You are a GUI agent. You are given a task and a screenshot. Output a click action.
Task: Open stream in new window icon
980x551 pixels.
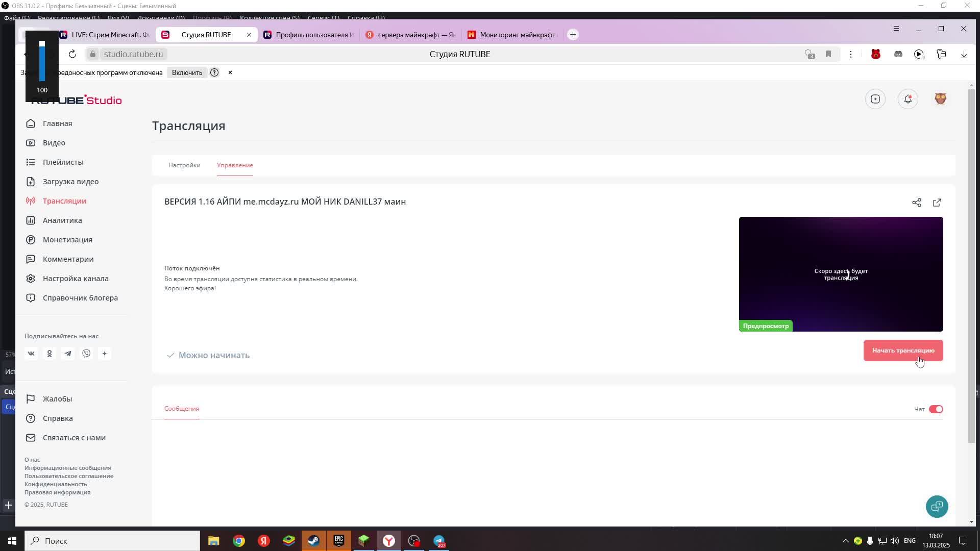pos(937,203)
